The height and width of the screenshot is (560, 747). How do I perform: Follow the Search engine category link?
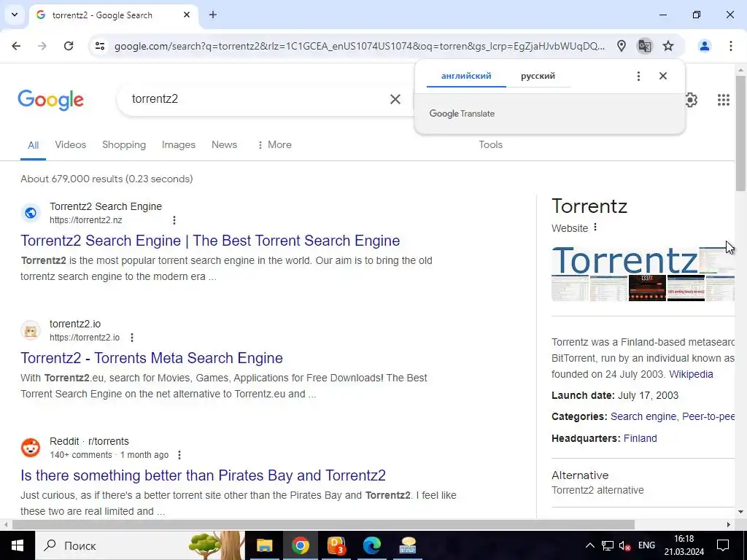pyautogui.click(x=643, y=416)
